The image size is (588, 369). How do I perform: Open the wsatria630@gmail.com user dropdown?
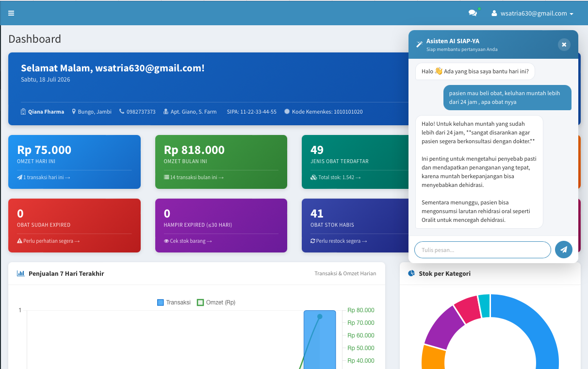[533, 13]
